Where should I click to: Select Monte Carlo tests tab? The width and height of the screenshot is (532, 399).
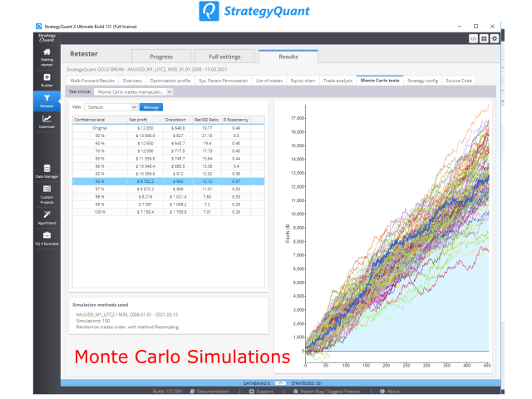click(x=380, y=81)
